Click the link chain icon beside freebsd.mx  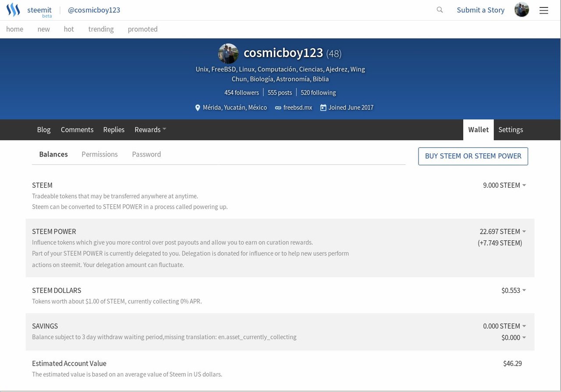[278, 107]
